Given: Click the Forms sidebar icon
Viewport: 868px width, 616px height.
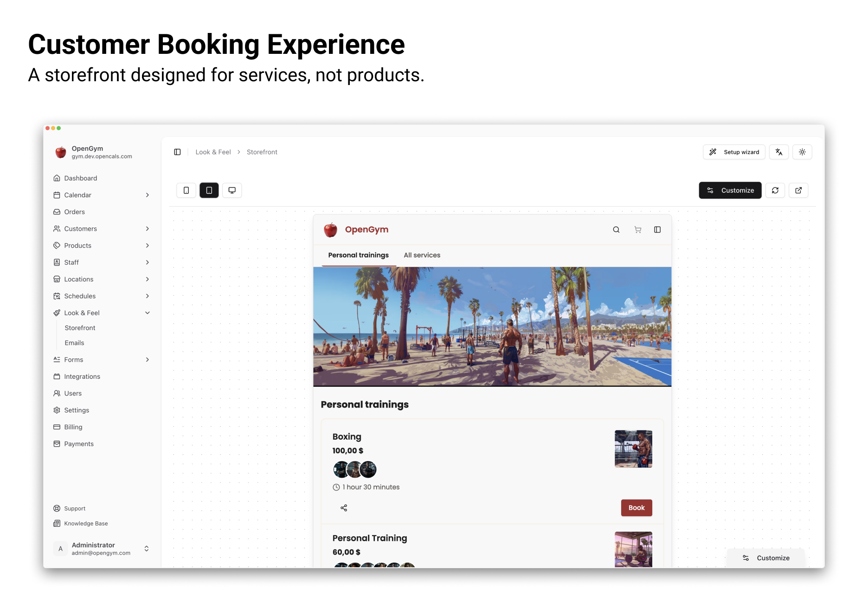Looking at the screenshot, I should pyautogui.click(x=57, y=360).
